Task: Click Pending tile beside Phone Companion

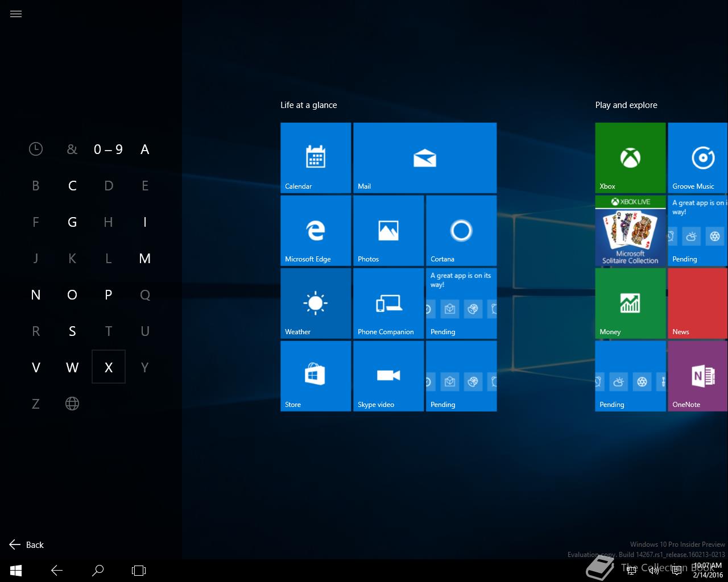Action: [x=461, y=304]
